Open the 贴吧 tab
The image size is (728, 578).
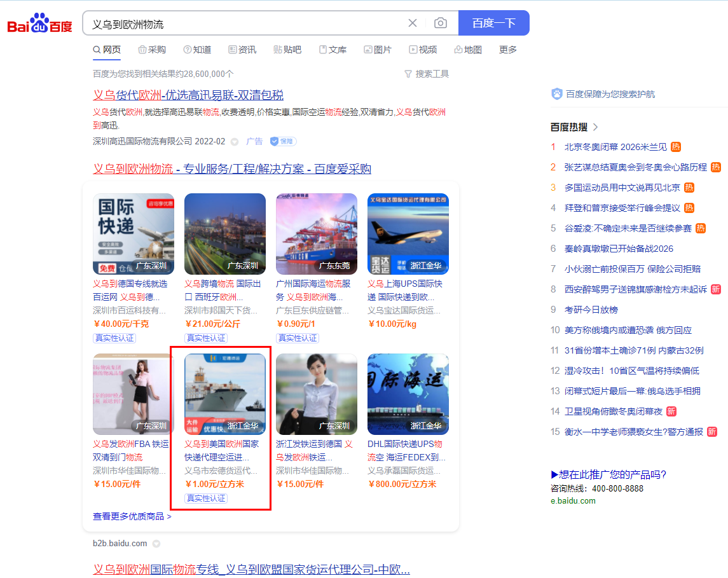point(287,50)
